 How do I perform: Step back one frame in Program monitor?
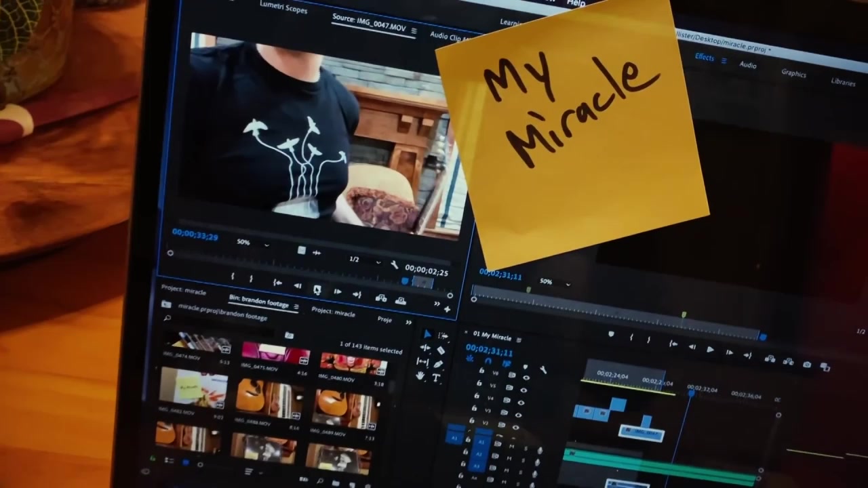coord(692,347)
